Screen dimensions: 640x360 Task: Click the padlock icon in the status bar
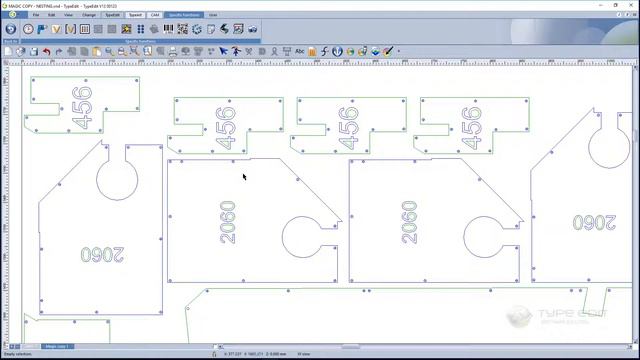214,354
